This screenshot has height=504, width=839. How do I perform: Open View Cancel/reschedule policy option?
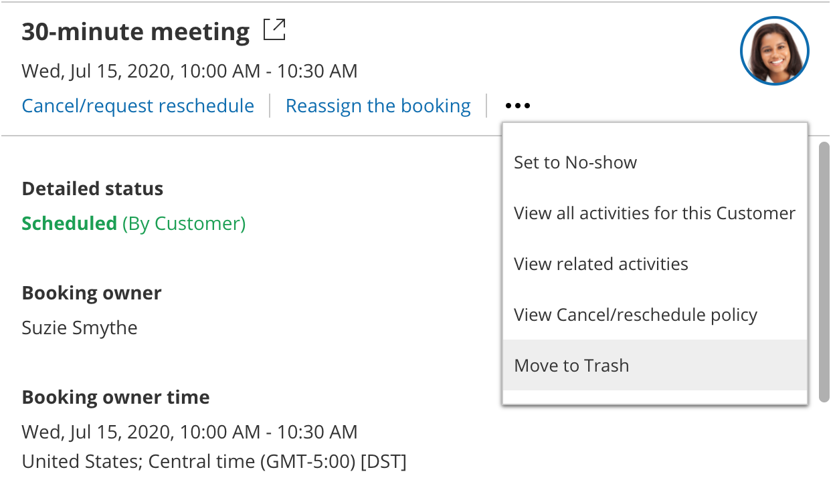(x=636, y=315)
